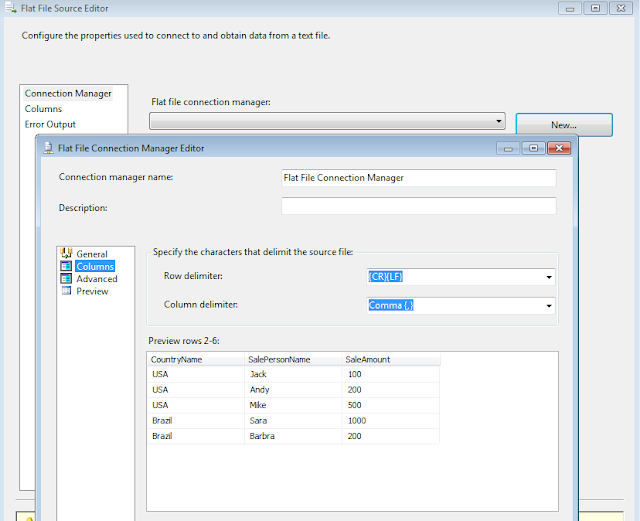
Task: Click Flat File Source Editor title icon
Action: point(11,7)
